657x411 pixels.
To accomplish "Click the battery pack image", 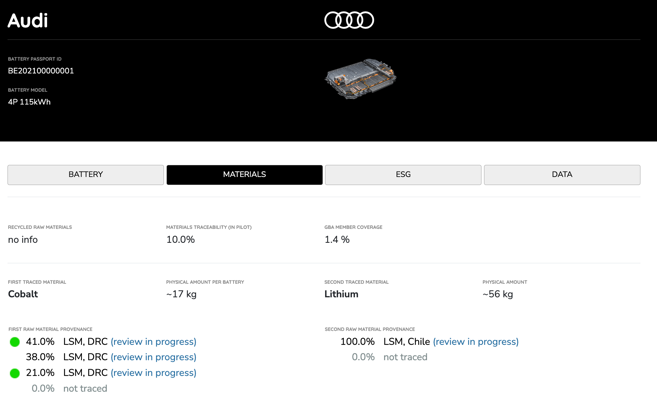I will coord(361,79).
